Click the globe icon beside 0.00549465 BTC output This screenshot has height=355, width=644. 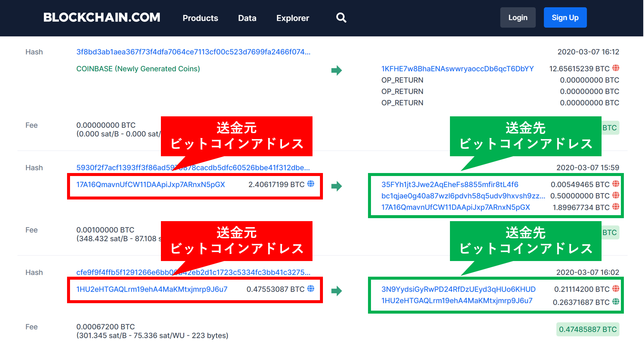(x=616, y=184)
